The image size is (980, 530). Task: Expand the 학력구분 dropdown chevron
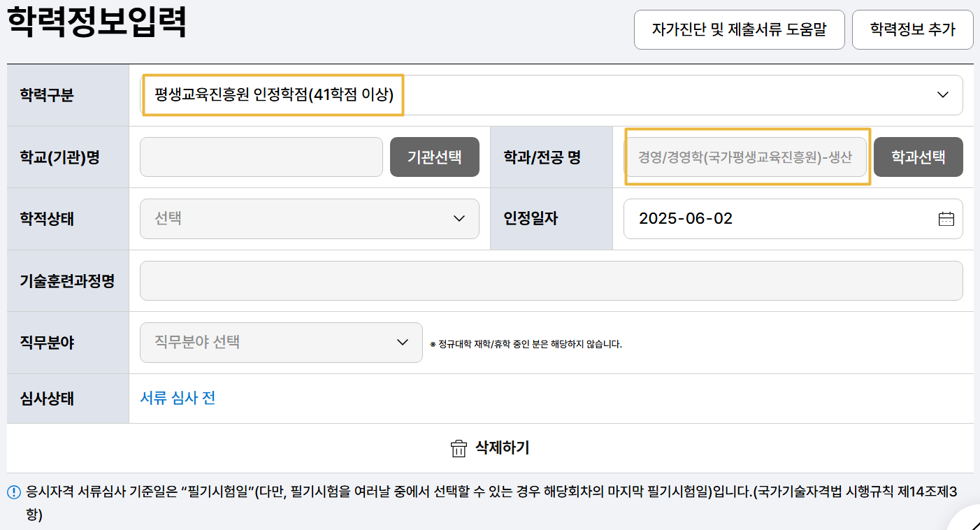click(x=942, y=95)
